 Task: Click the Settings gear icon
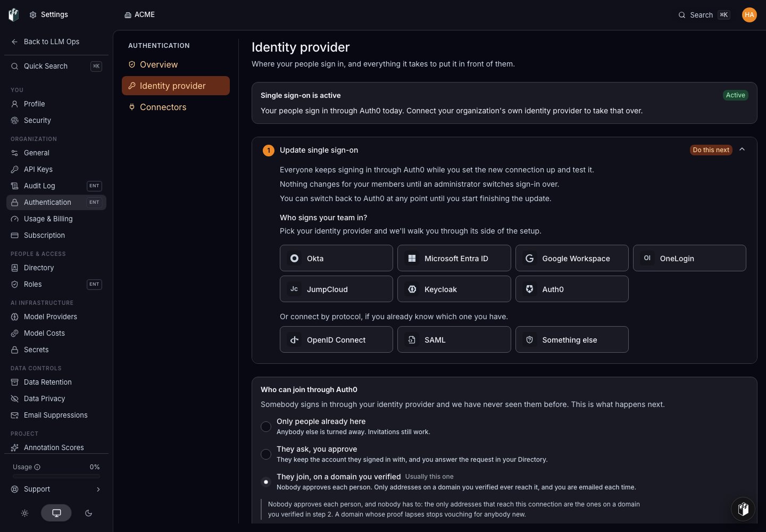tap(33, 15)
